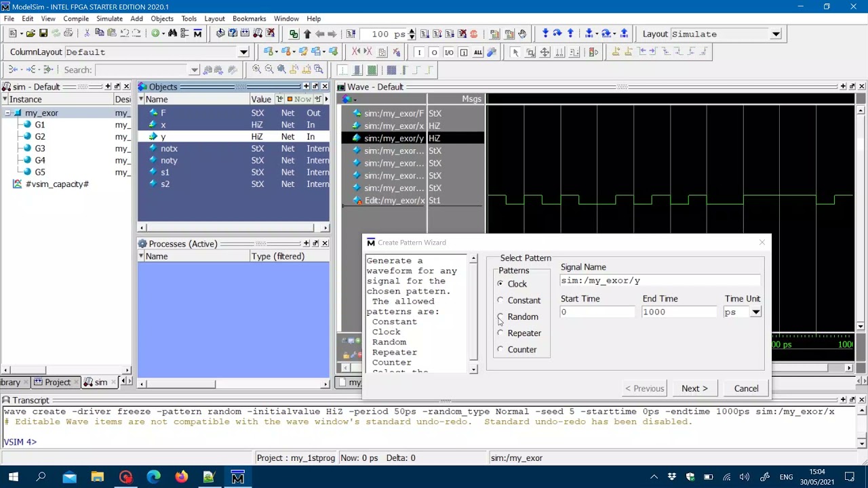Open the File menu
Viewport: 868px width, 488px height.
pos(9,18)
